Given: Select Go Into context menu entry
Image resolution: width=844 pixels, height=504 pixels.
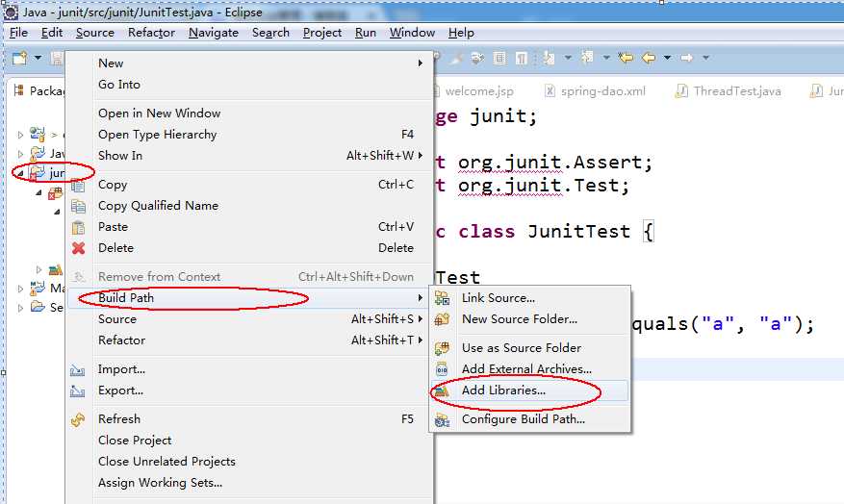Looking at the screenshot, I should 248,85.
